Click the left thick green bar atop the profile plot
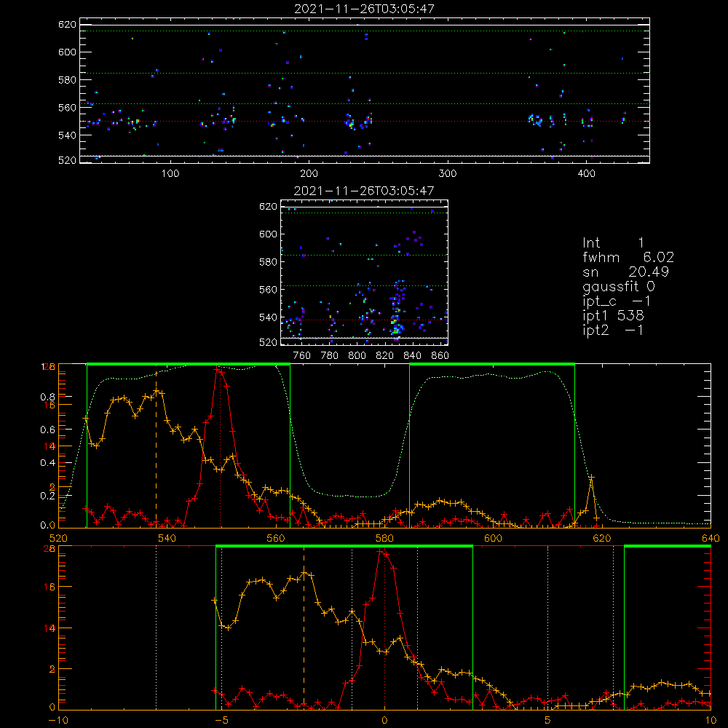The image size is (728, 728). pyautogui.click(x=188, y=365)
